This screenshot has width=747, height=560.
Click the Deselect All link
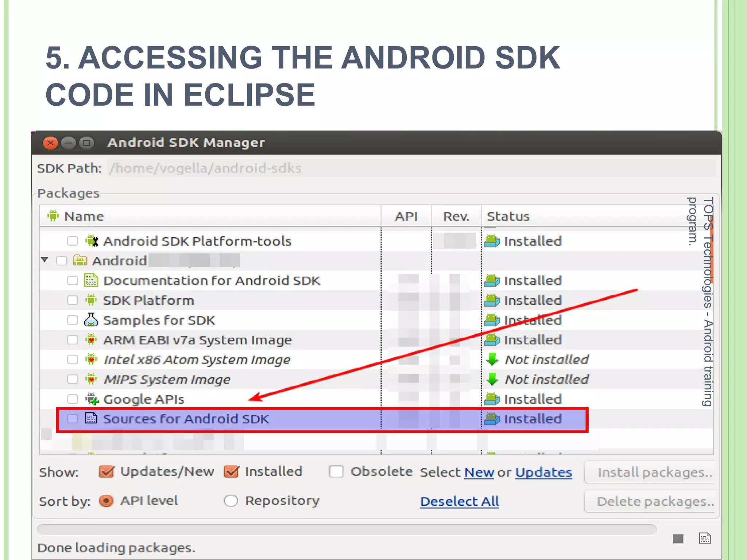[x=460, y=501]
